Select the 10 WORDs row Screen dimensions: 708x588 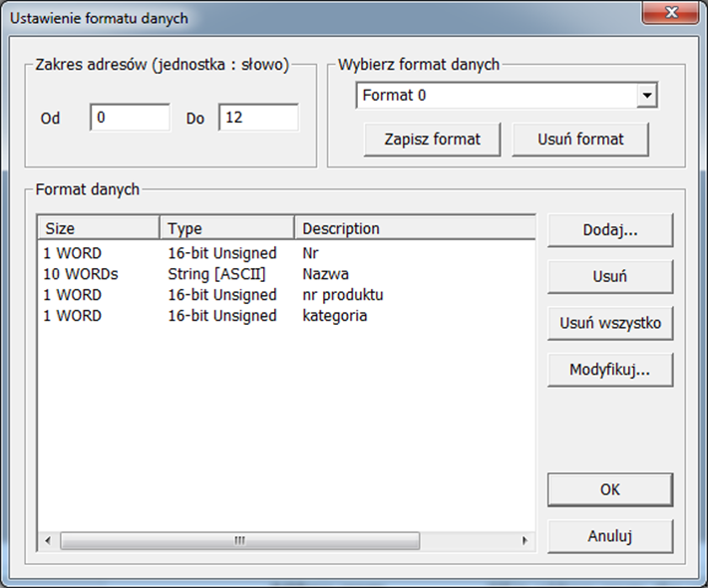coord(287,274)
